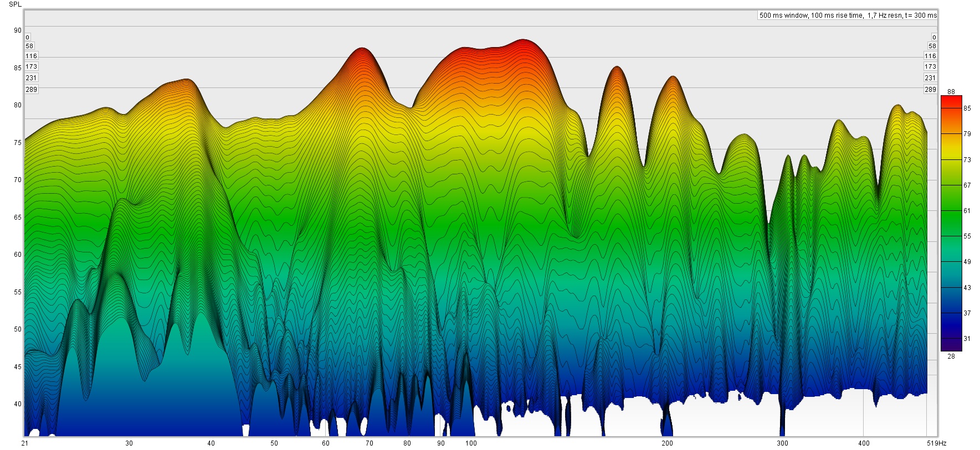Viewport: 980px width, 450px height.
Task: Click the 73 tick on the color scale
Action: click(967, 160)
